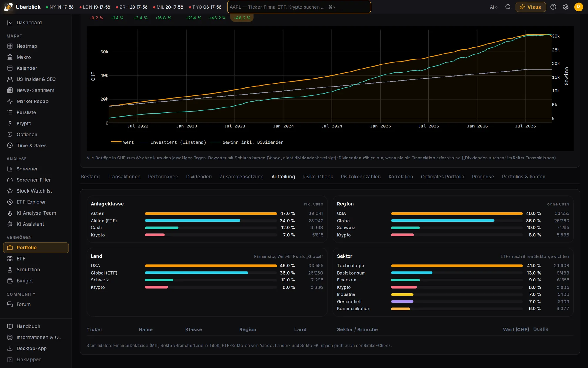This screenshot has width=588, height=368.
Task: Select the Optionen sigma icon
Action: 10,135
